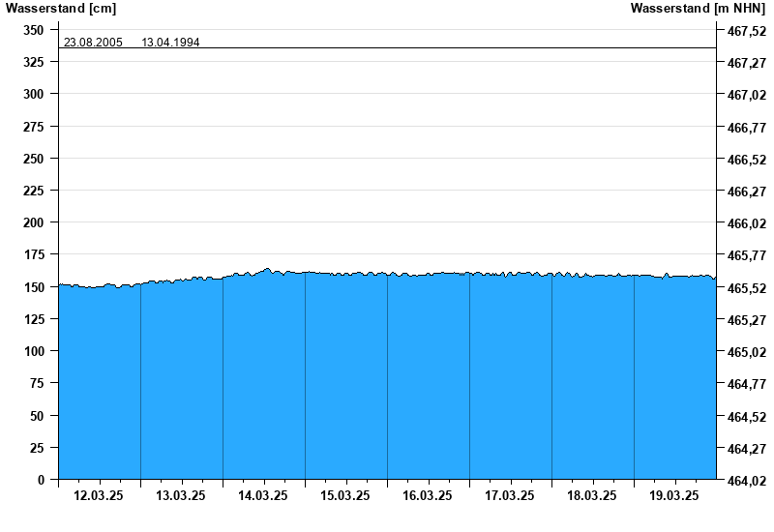Select the 15.03.25 date label
774x532 pixels.
[x=345, y=495]
